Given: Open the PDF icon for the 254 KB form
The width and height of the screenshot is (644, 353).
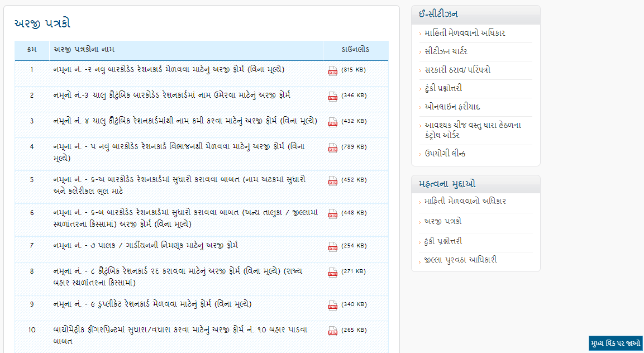Looking at the screenshot, I should coord(333,246).
